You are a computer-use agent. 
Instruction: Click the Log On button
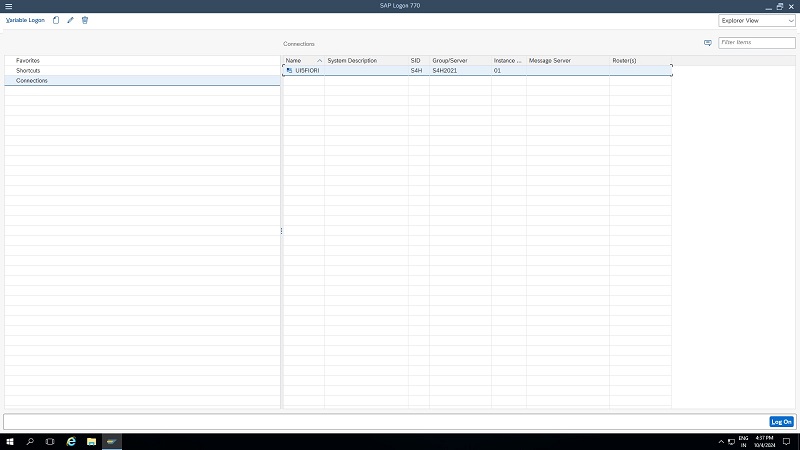(x=782, y=422)
